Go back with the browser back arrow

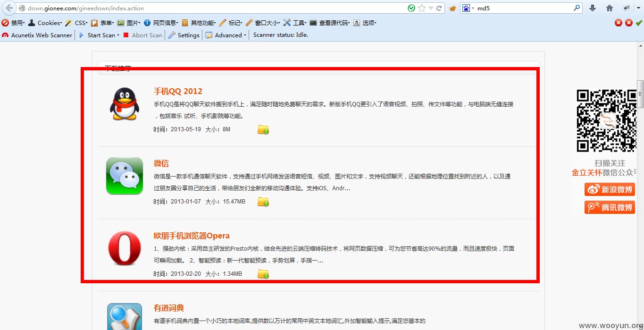(x=9, y=8)
